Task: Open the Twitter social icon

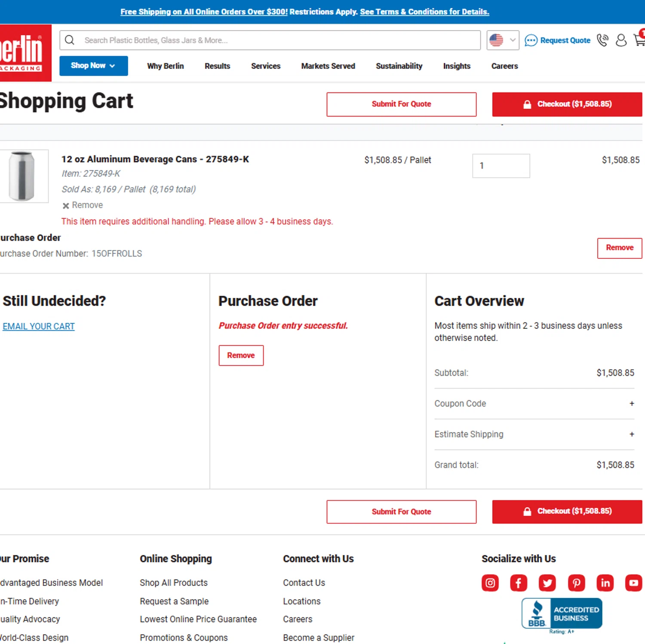Action: 547,583
